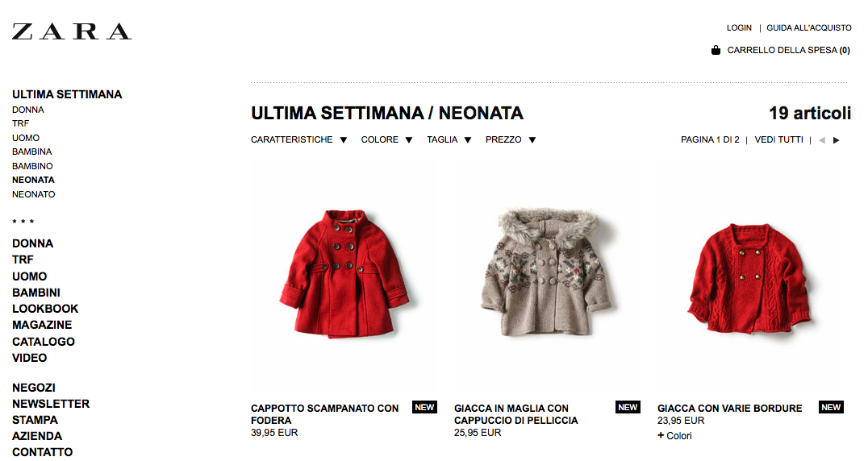
Task: Click NEW badge on Giacca con Varie Bordure
Action: pyautogui.click(x=831, y=407)
